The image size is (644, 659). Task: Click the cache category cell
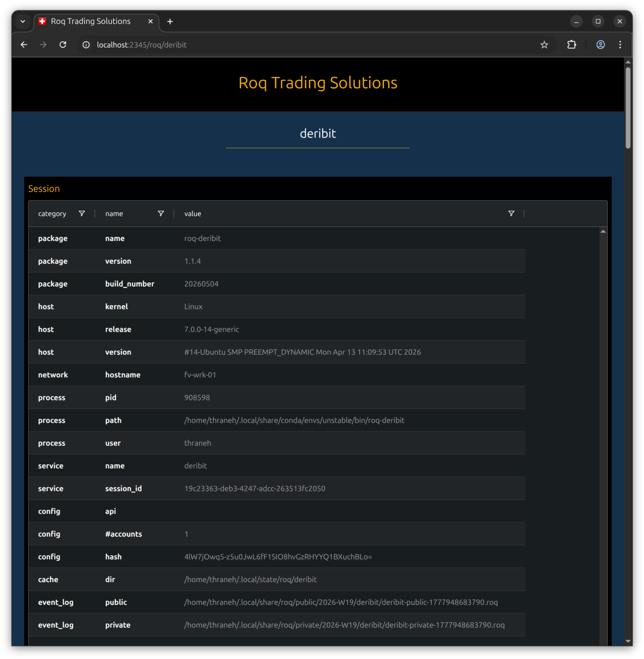[x=48, y=579]
